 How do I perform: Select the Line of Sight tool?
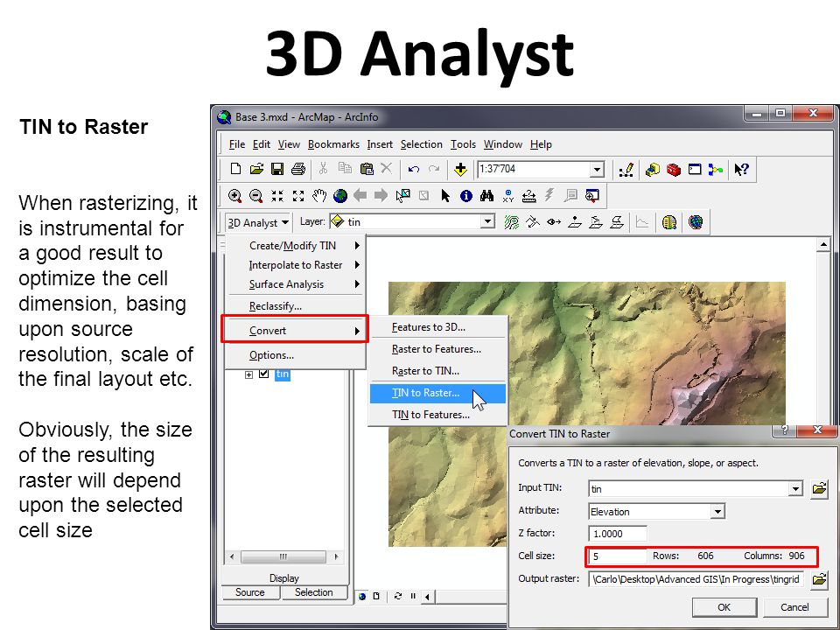click(554, 221)
